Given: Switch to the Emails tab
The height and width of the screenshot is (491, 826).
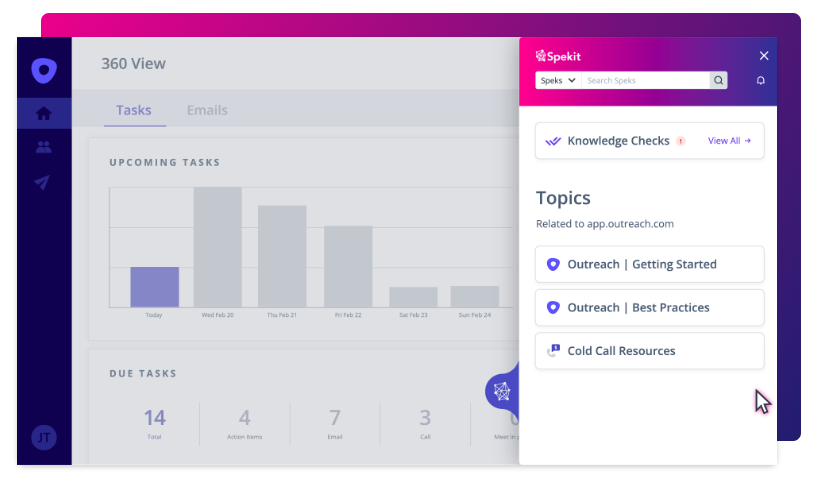Looking at the screenshot, I should pyautogui.click(x=207, y=110).
